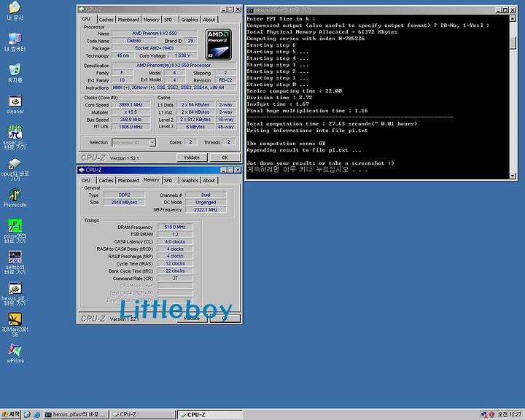
Task: Click the Total computation time line in console
Action: (332, 124)
